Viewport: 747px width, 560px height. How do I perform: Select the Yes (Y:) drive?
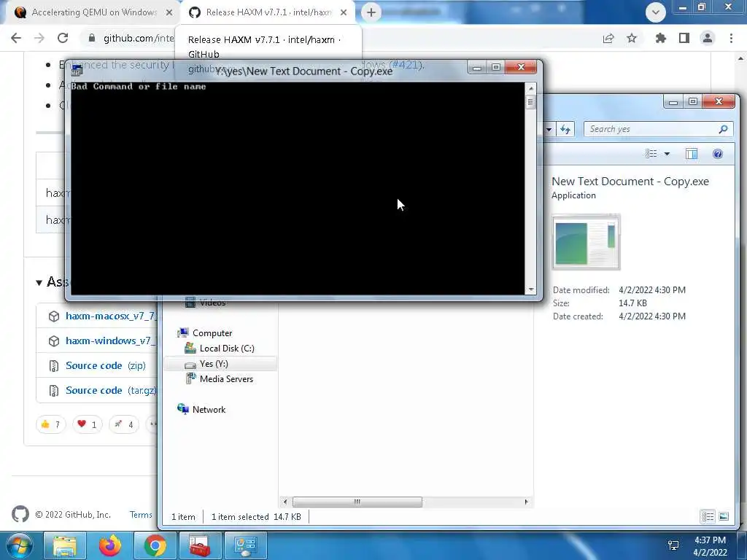[x=214, y=364]
